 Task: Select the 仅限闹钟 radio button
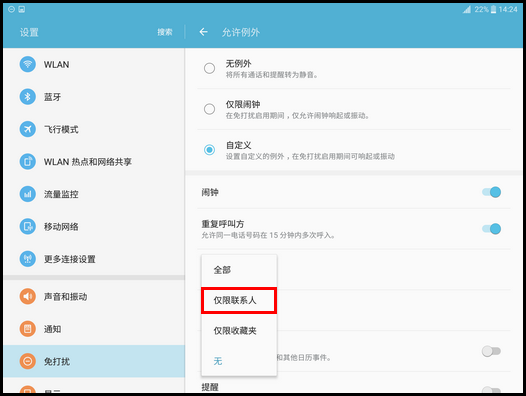click(x=209, y=109)
